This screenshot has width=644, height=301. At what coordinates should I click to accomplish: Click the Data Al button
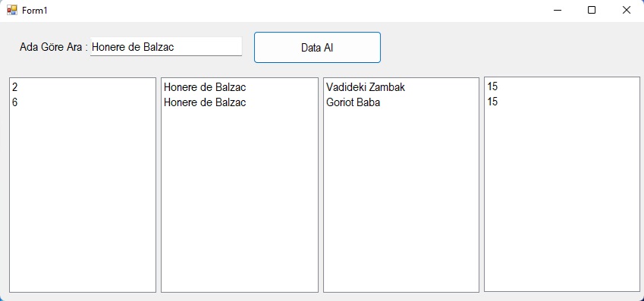click(317, 48)
